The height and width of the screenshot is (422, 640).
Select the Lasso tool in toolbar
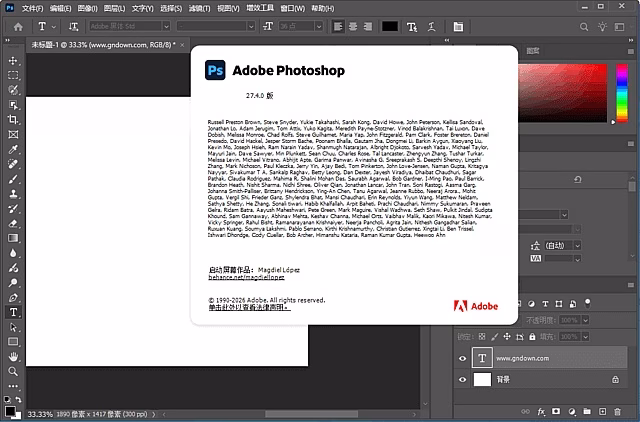click(x=13, y=90)
